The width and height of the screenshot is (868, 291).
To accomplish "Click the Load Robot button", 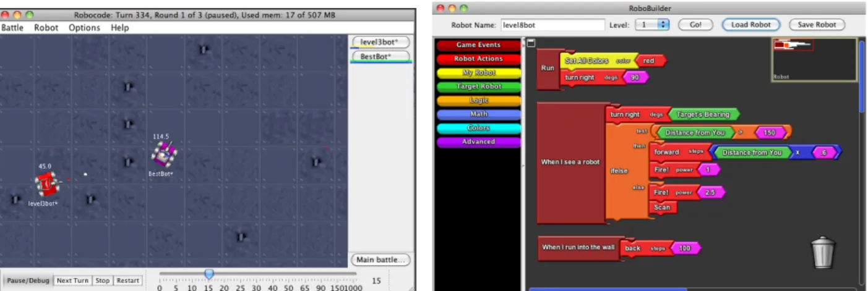I will pos(750,25).
